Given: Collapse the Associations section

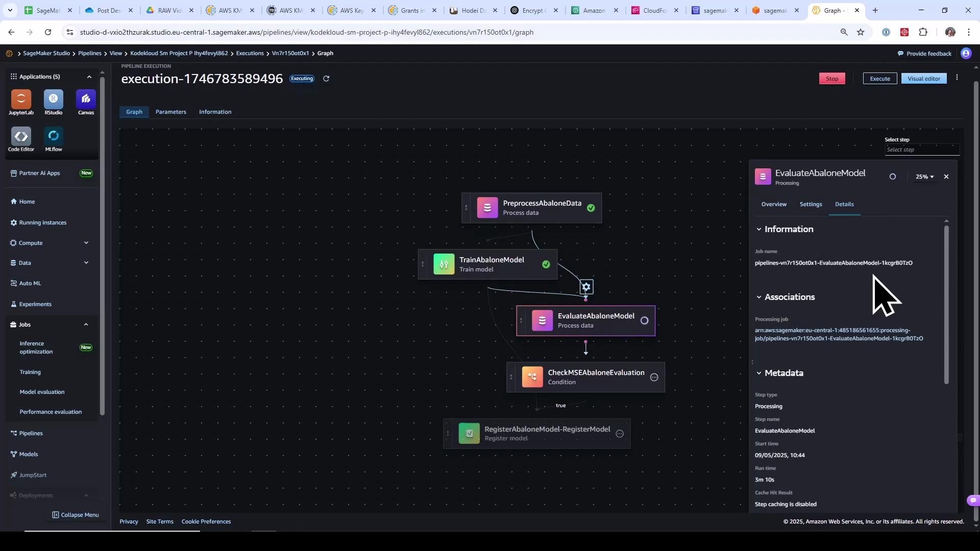Looking at the screenshot, I should (x=758, y=297).
